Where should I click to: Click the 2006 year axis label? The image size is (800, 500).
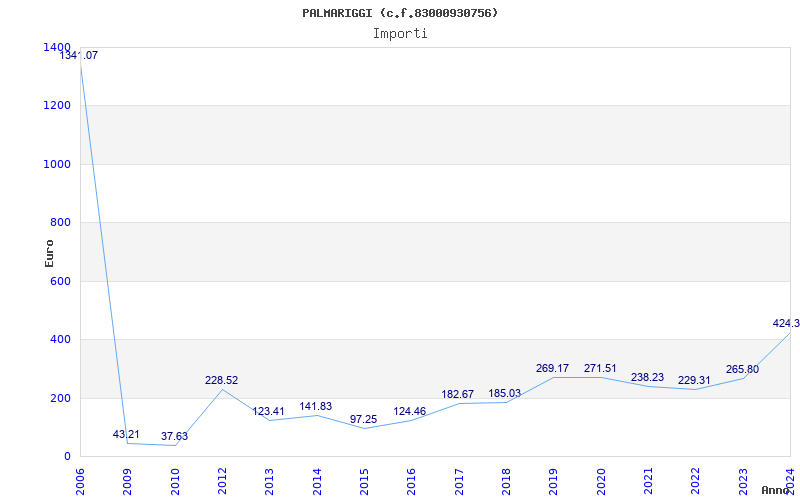(80, 482)
